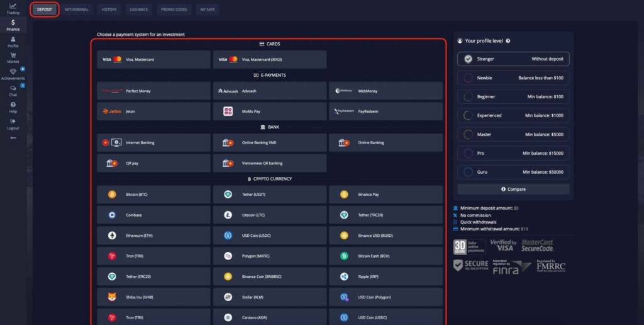Select the Beginner profile level
Screen dimensions: 644x325
[x=513, y=96]
